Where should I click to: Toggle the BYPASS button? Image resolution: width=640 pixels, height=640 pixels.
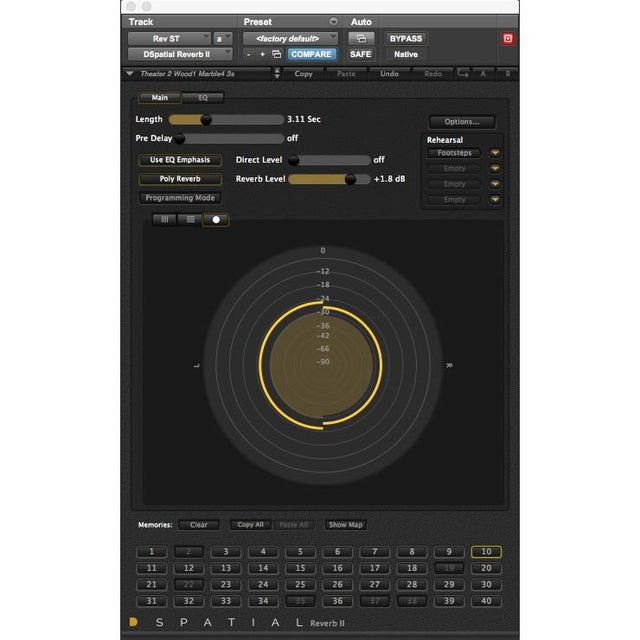click(406, 38)
